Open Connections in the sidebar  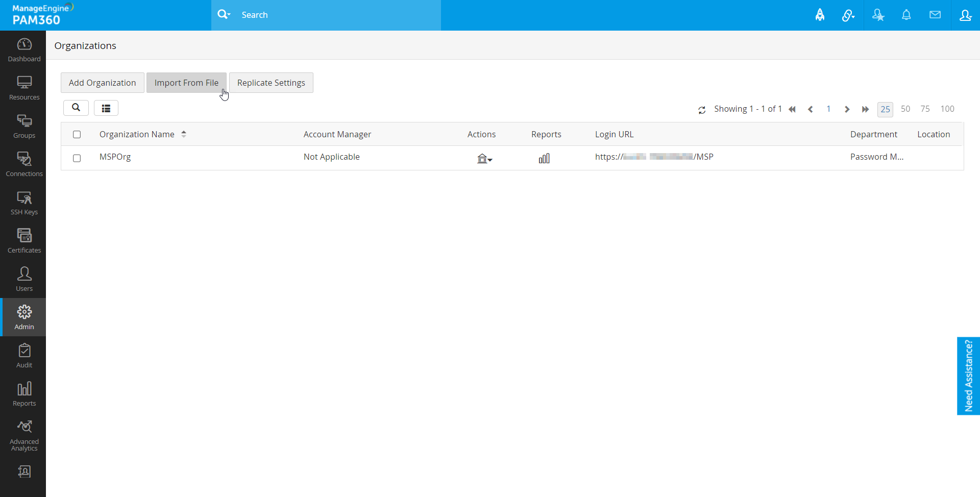click(x=24, y=165)
